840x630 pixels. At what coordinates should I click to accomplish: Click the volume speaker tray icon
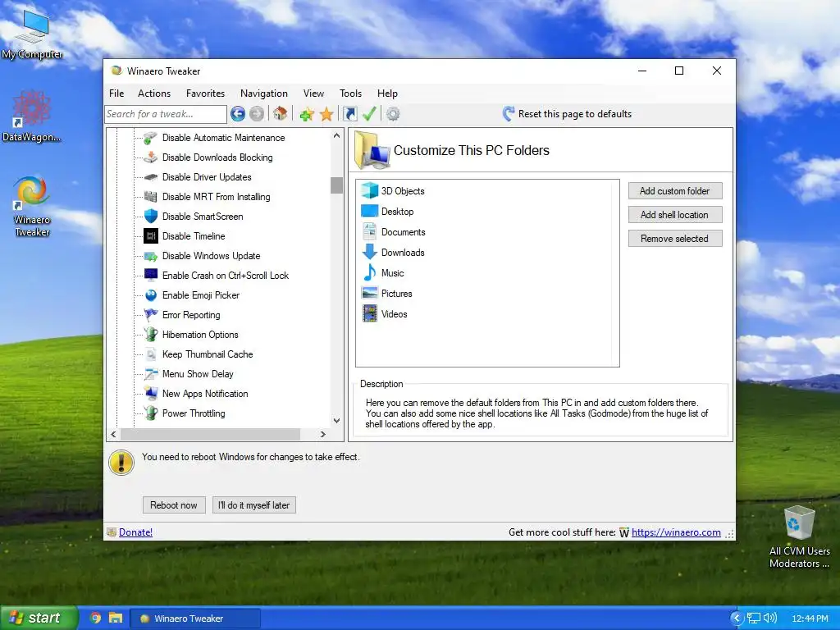click(x=769, y=619)
